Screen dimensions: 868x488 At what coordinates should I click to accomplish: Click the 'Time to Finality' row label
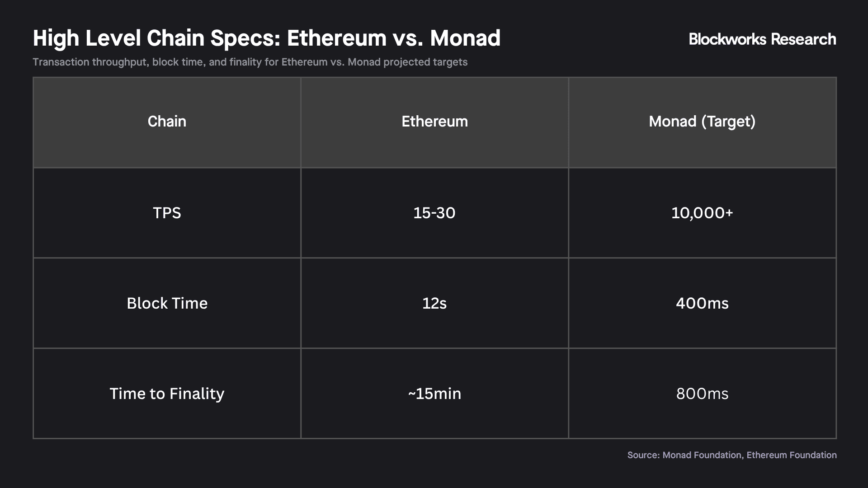click(x=167, y=394)
